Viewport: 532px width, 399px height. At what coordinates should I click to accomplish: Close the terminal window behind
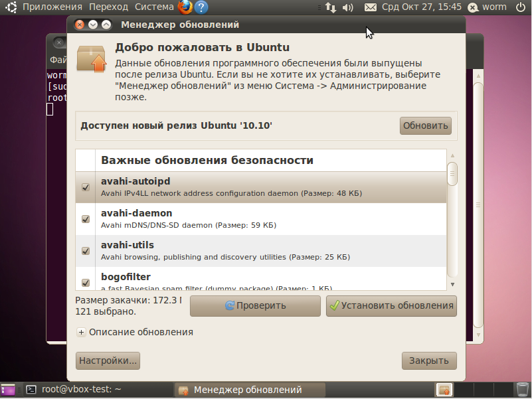tap(59, 42)
